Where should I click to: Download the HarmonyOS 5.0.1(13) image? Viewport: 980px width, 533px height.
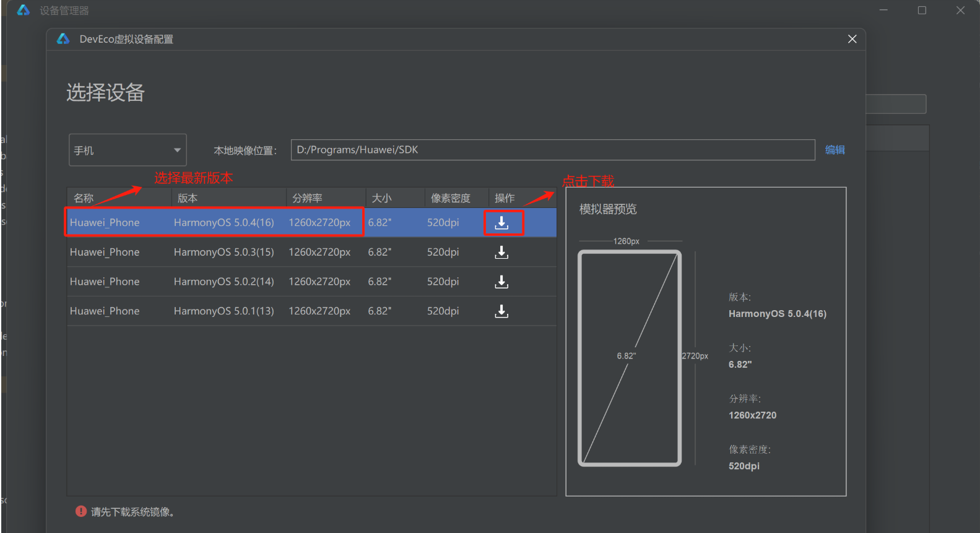point(501,311)
